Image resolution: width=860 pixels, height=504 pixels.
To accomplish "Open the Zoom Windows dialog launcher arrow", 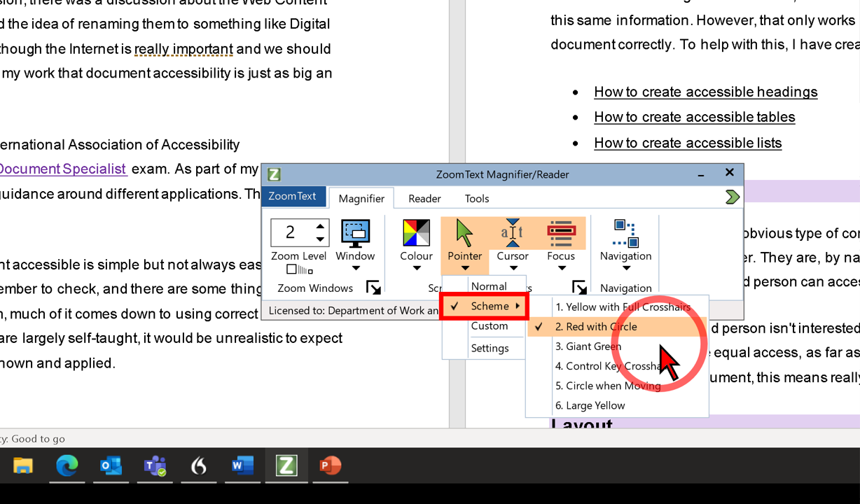I will pos(374,288).
